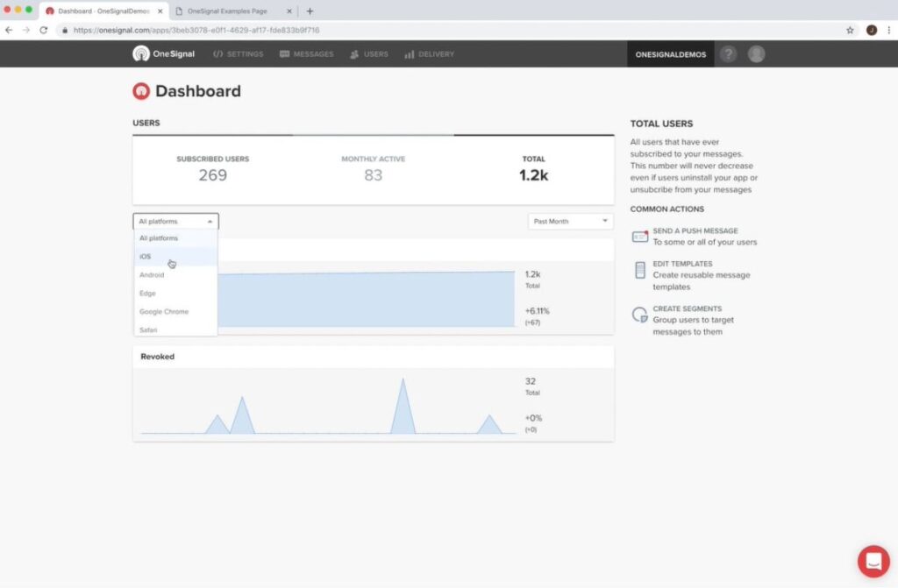Image resolution: width=898 pixels, height=588 pixels.
Task: Click the ONESIGNALDEMOS app button
Action: pyautogui.click(x=671, y=54)
